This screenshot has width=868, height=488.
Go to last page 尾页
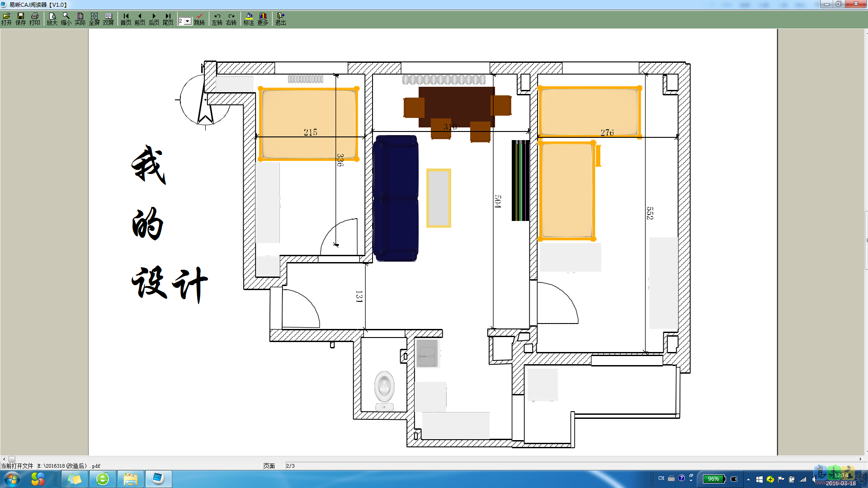tap(168, 19)
